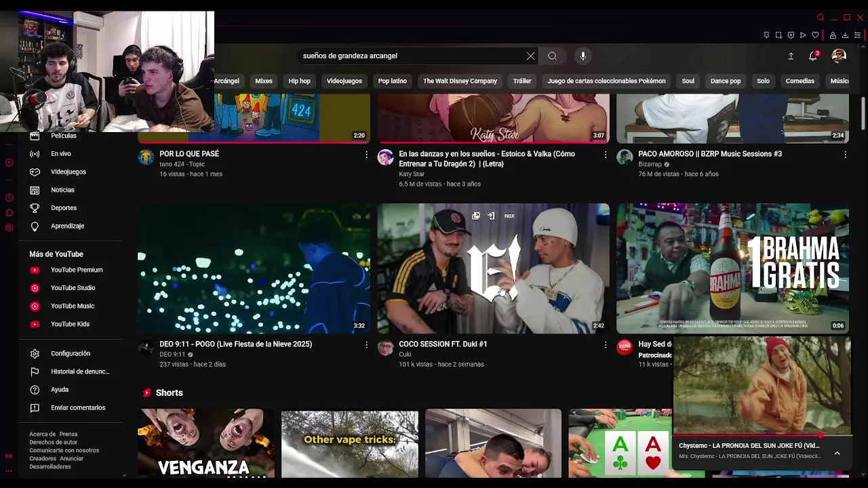Select the Arcángel filter chip
Screen dimensions: 868x488
pyautogui.click(x=226, y=81)
